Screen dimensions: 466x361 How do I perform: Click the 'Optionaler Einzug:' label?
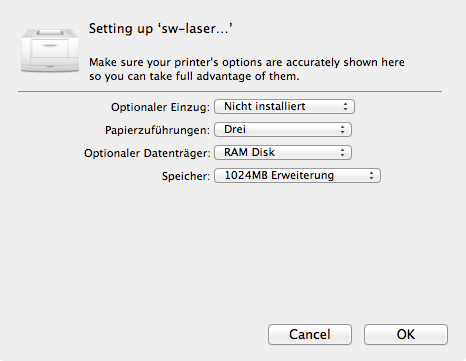160,107
